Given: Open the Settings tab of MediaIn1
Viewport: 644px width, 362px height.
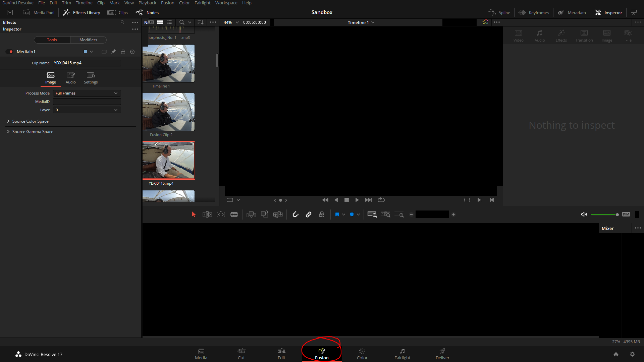Looking at the screenshot, I should point(91,78).
